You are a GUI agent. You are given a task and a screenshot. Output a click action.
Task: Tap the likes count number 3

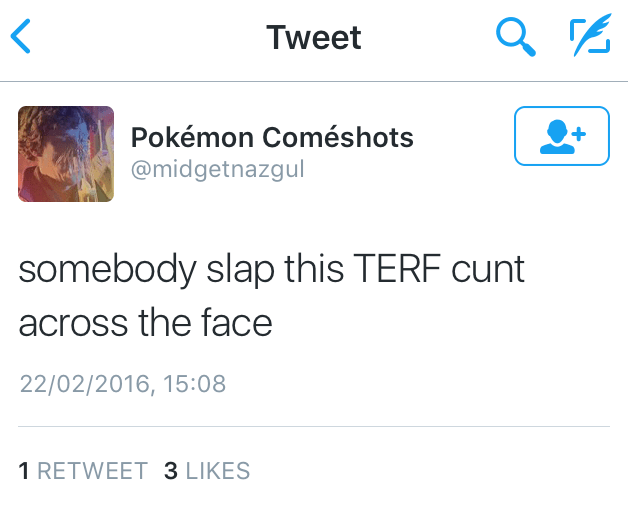pyautogui.click(x=171, y=470)
